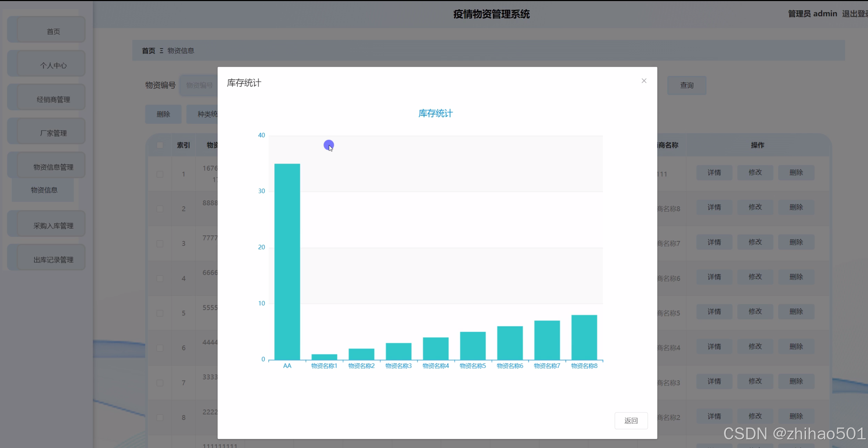This screenshot has width=868, height=448.
Task: Expand 经销商管理 sidebar menu
Action: tap(53, 99)
